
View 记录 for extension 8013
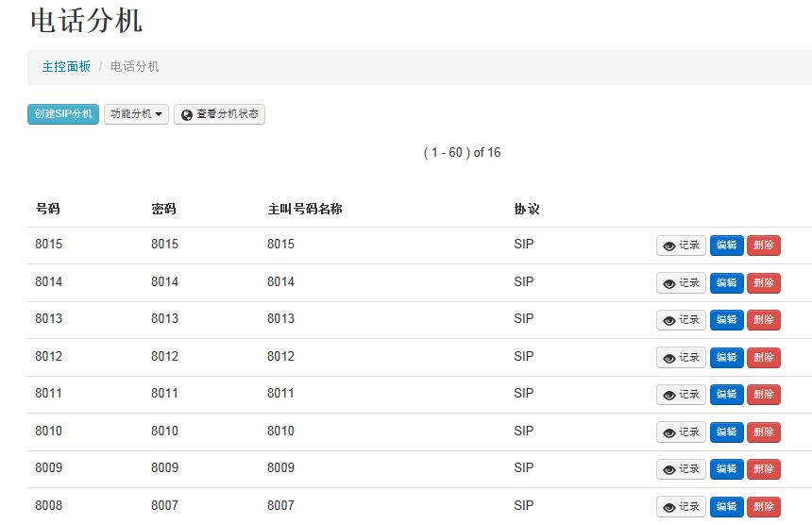pyautogui.click(x=681, y=320)
